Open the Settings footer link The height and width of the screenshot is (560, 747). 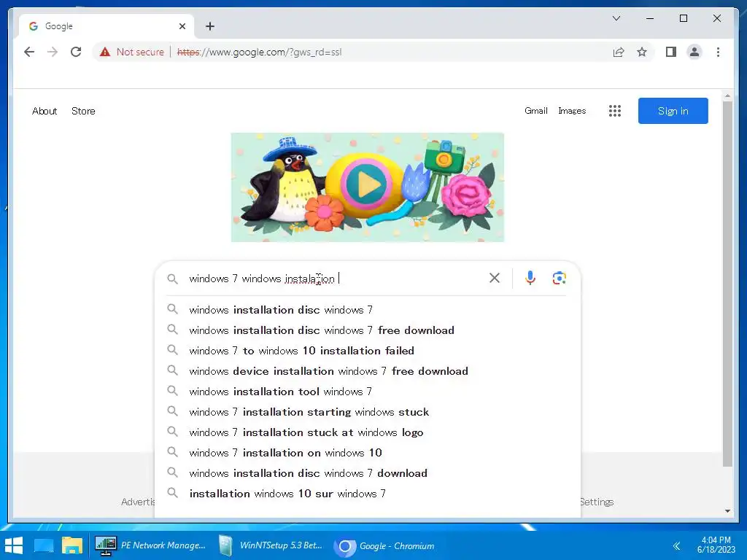click(597, 502)
